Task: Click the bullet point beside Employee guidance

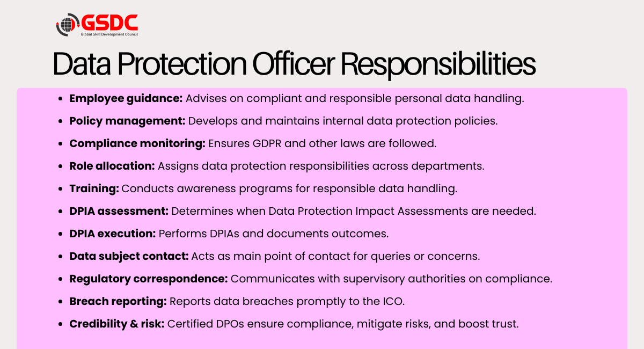Action: [60, 99]
